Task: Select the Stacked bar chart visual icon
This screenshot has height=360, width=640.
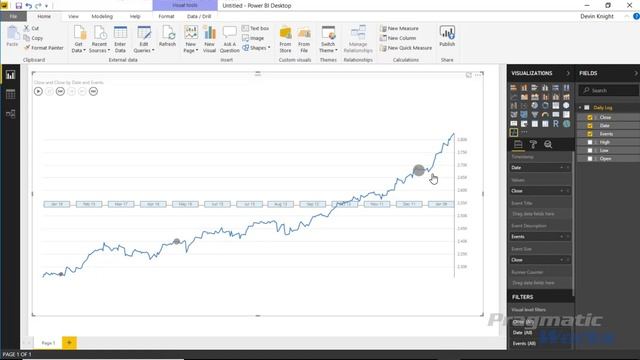Action: [x=513, y=88]
